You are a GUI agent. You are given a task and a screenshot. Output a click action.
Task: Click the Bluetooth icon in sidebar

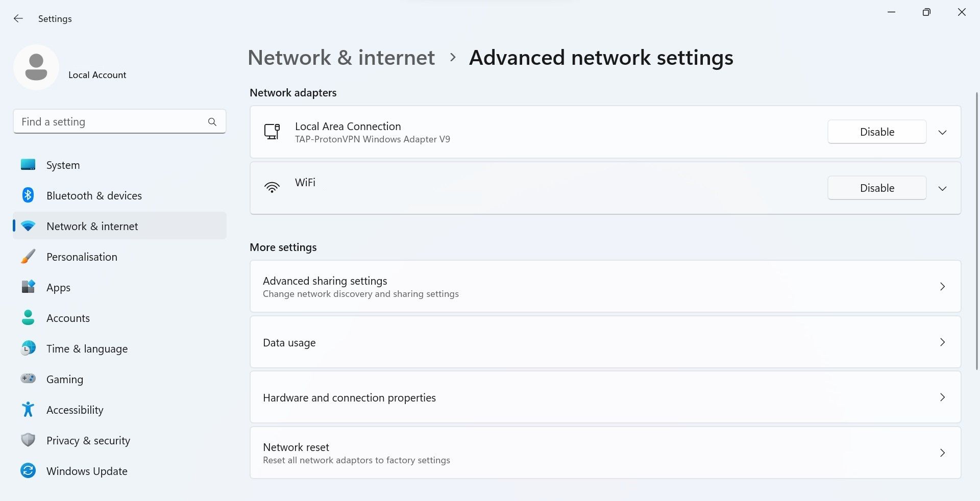(x=28, y=195)
